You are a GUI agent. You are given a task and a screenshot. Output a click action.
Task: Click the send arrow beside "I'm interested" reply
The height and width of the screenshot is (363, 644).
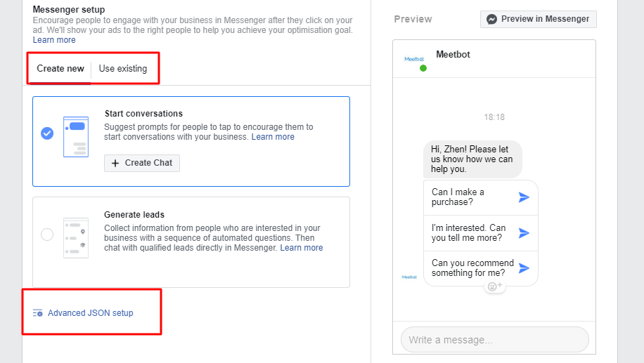pyautogui.click(x=524, y=233)
